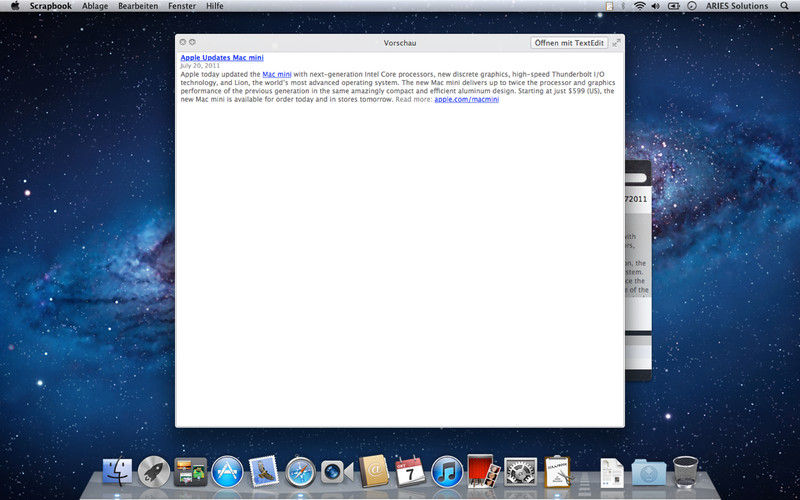Click the Öffnen mit TextEdit button
The image size is (800, 500).
coord(569,43)
